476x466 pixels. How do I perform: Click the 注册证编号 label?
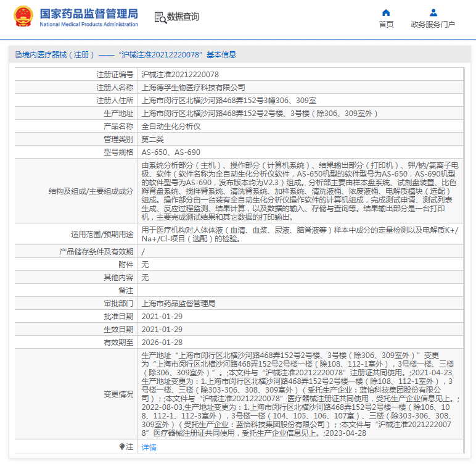115,75
